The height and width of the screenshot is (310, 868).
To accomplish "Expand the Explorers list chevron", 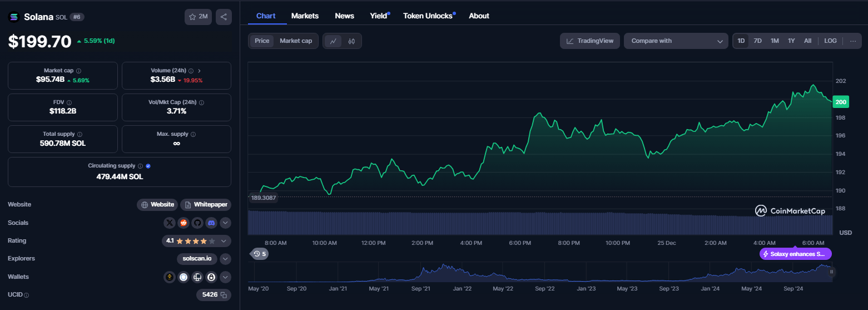I will (225, 259).
